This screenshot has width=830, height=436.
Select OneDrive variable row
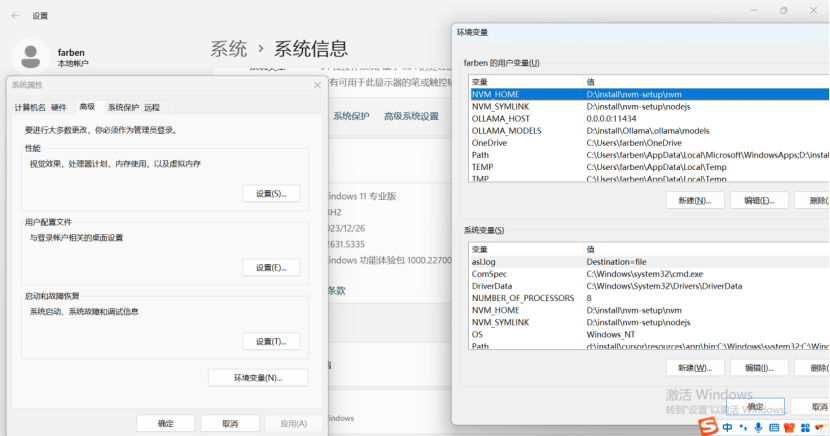(649, 143)
